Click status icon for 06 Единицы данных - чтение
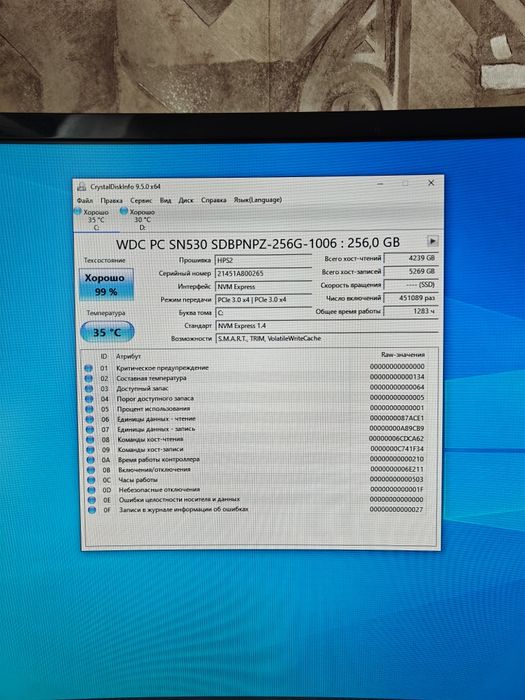 click(x=90, y=420)
